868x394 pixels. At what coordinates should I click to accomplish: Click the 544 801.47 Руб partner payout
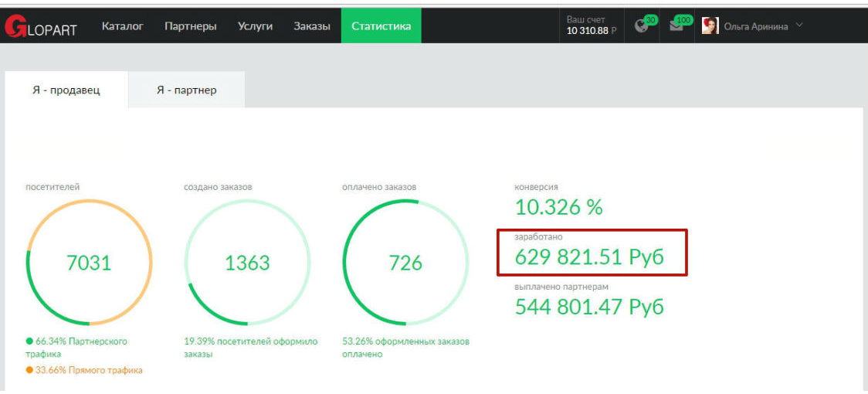(x=589, y=307)
